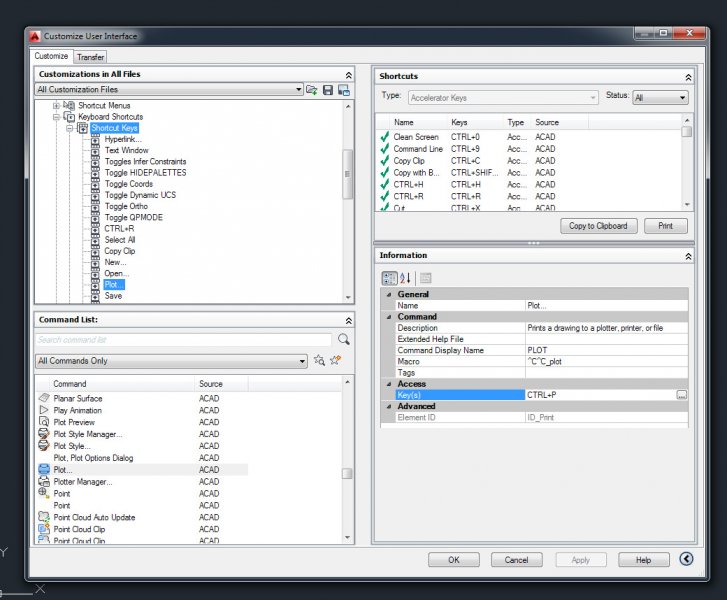
Task: Select Toggle Ortho in shortcut keys tree
Action: pyautogui.click(x=128, y=207)
